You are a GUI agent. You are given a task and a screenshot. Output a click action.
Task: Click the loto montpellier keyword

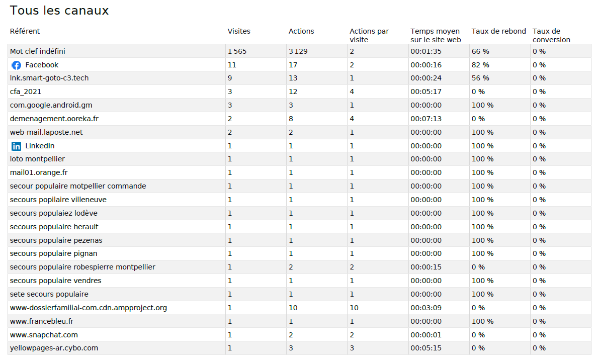pyautogui.click(x=37, y=159)
